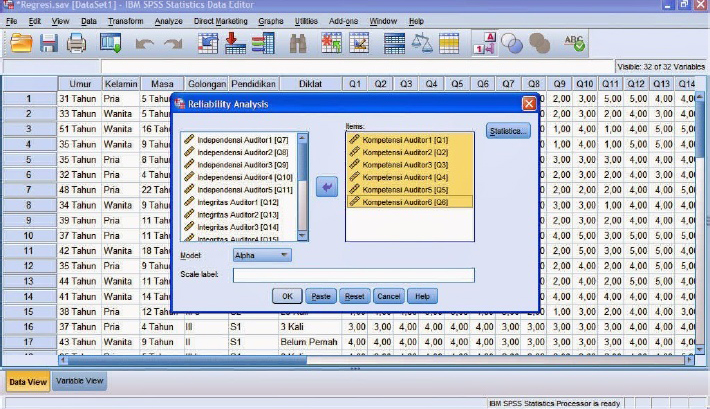Click the Find binoculars icon
The width and height of the screenshot is (710, 409).
(297, 43)
